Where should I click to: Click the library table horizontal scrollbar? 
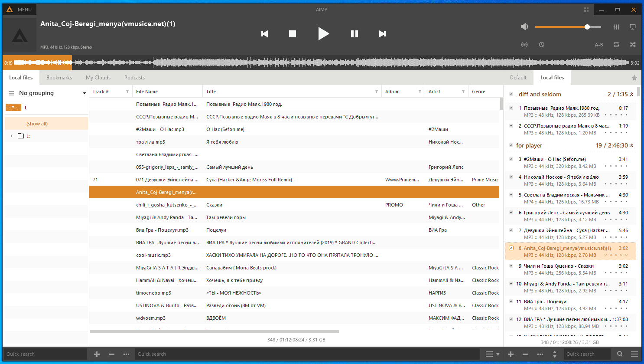point(214,332)
